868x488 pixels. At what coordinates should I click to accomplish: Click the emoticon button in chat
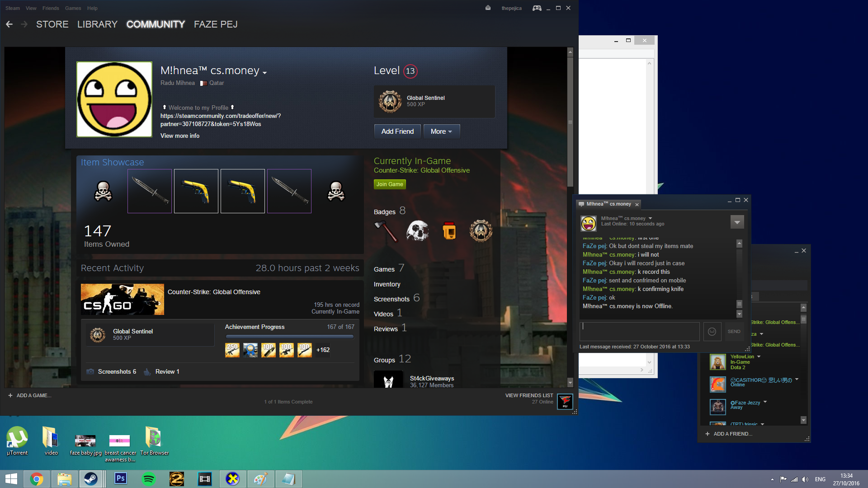pos(712,332)
